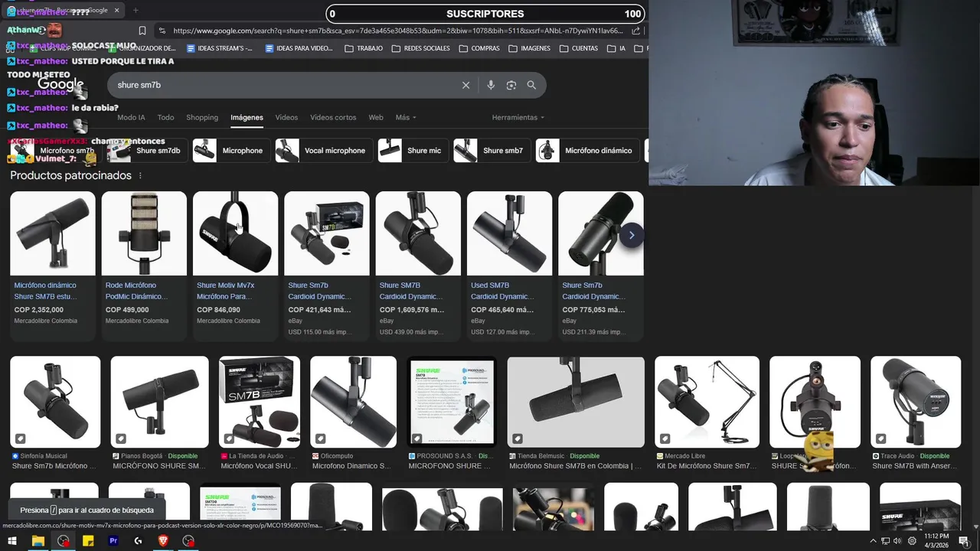
Task: Bookmark this page in address bar
Action: pyautogui.click(x=142, y=31)
